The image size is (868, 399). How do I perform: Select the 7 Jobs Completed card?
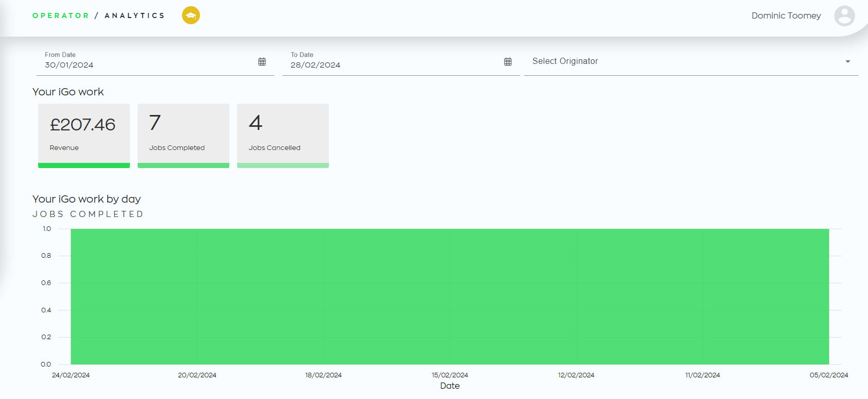(x=183, y=136)
